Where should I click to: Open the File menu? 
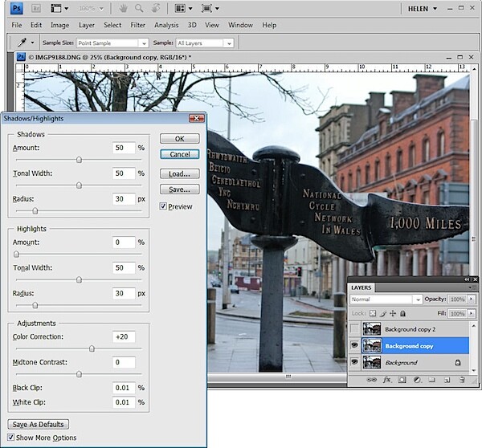click(17, 25)
